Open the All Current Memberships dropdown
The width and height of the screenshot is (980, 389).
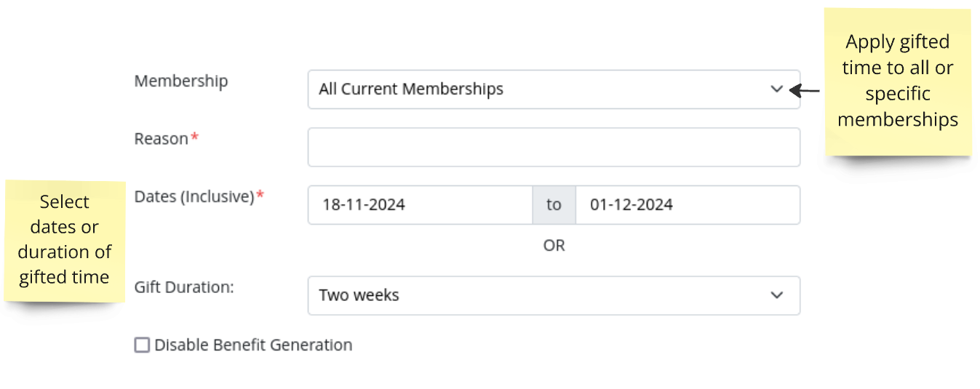(x=538, y=89)
